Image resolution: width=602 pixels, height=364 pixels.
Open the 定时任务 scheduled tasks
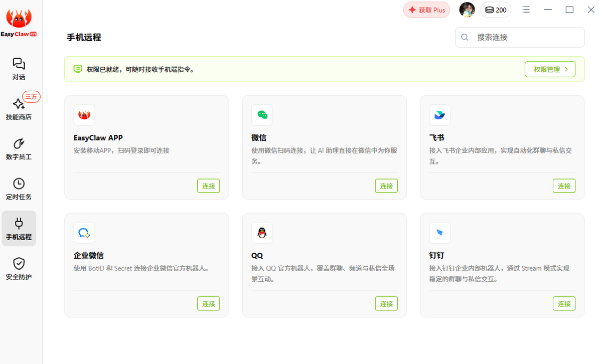(19, 189)
